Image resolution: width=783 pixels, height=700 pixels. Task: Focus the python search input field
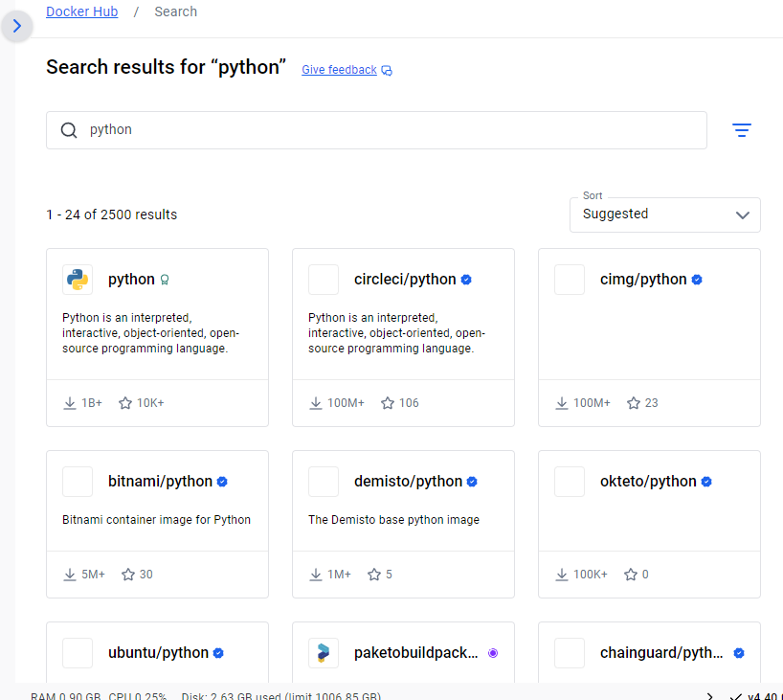click(376, 130)
